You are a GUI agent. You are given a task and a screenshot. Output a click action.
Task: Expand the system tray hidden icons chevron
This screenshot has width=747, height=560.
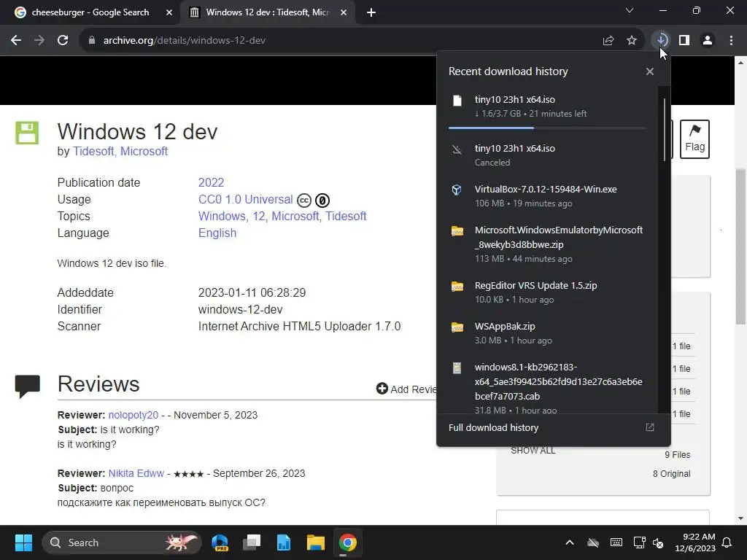(569, 542)
